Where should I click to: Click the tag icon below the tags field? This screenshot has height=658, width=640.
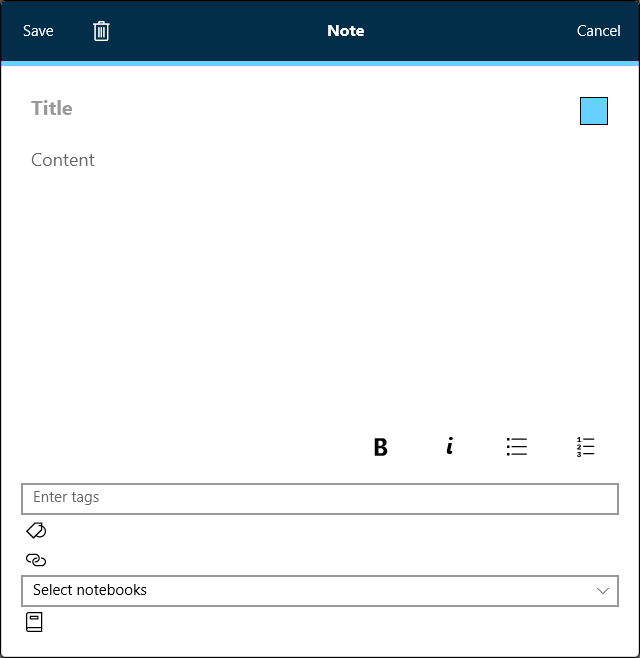(36, 530)
